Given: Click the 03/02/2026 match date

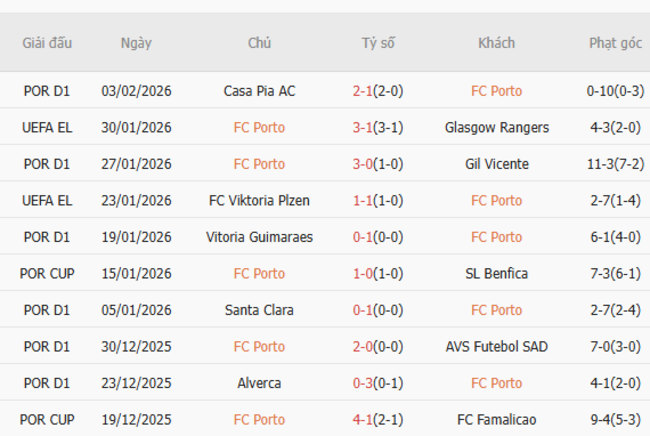Looking at the screenshot, I should [136, 91].
